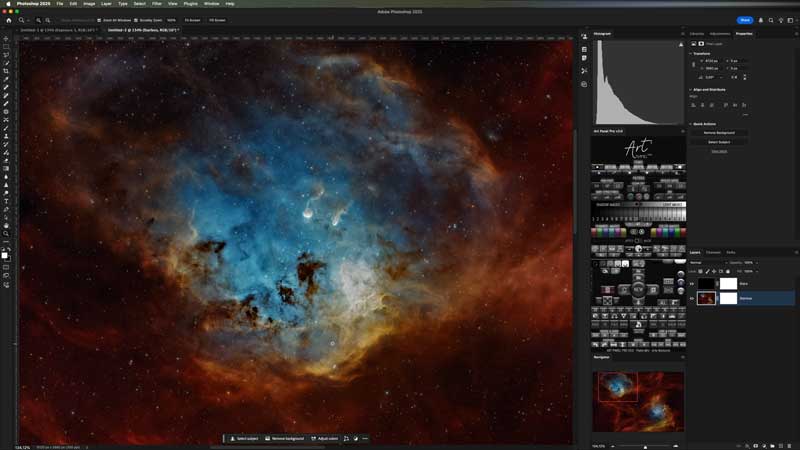The image size is (800, 450).
Task: Select the Horizontal Type tool
Action: (x=6, y=201)
